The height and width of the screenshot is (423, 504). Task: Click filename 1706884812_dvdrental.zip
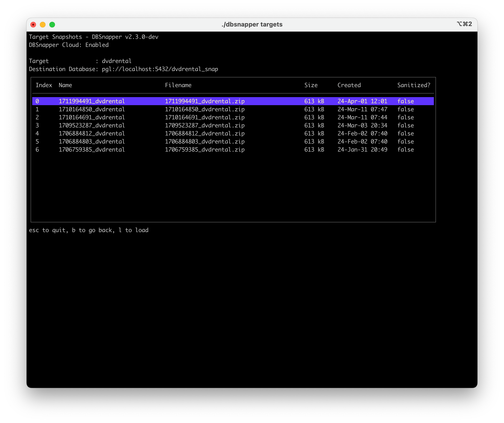point(205,133)
